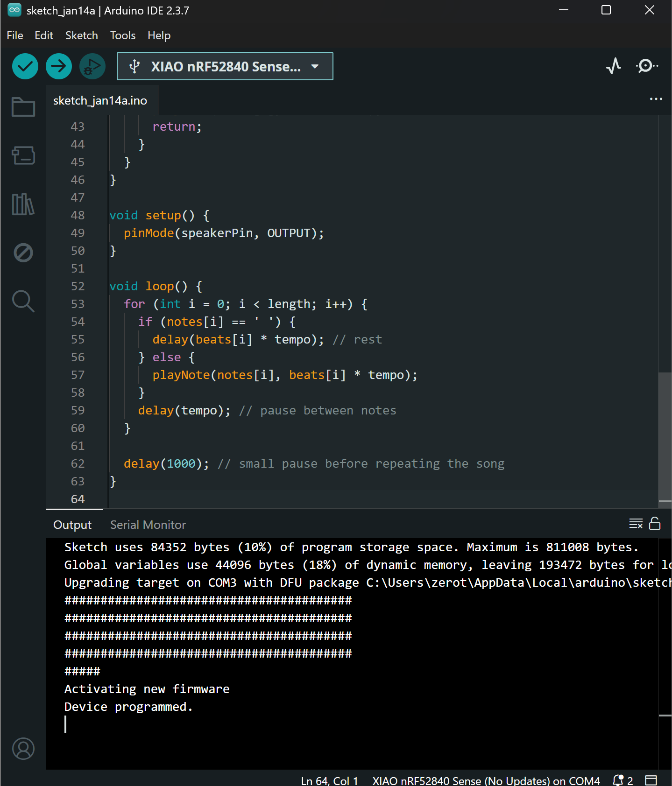Open the Edit menu
This screenshot has height=786, width=672.
[44, 35]
